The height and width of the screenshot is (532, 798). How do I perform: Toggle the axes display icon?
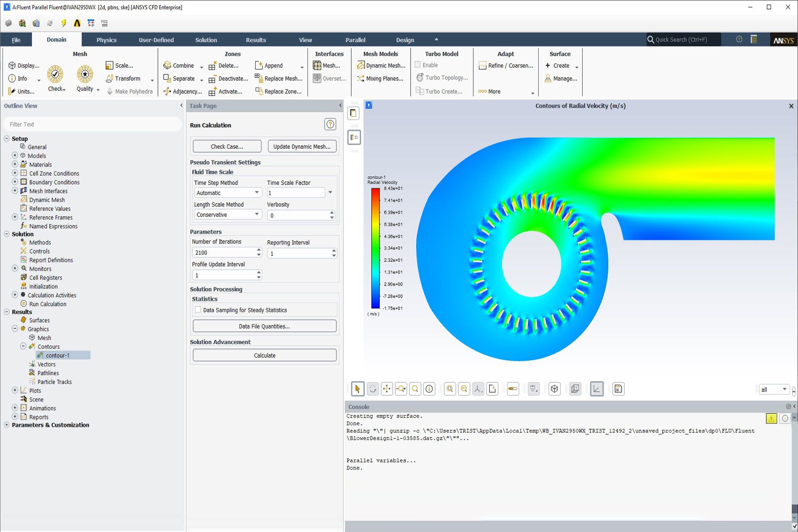[x=597, y=389]
